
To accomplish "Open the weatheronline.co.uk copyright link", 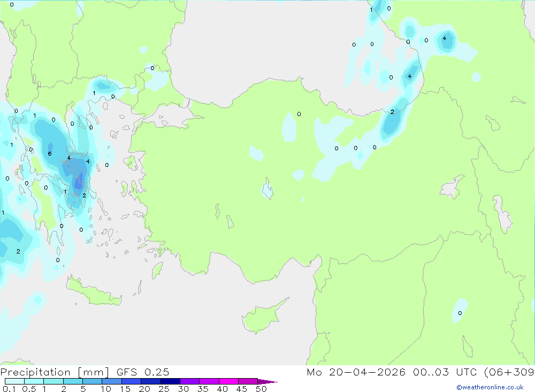I will [490, 387].
